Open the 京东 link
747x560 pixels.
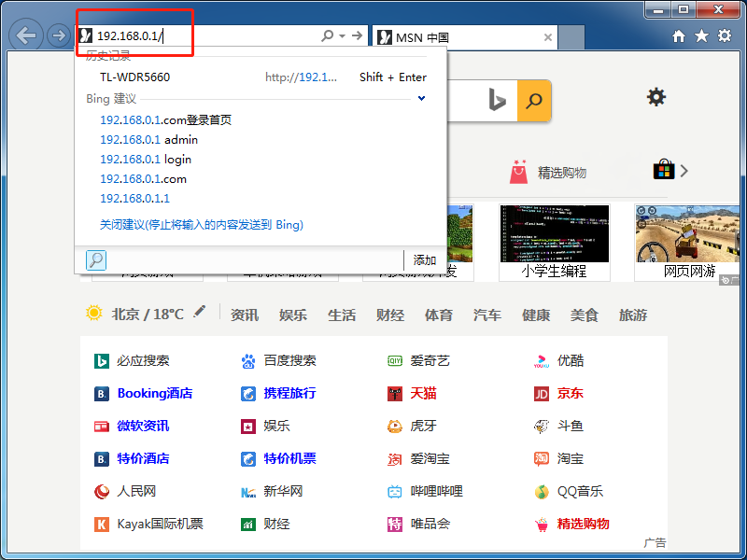pyautogui.click(x=558, y=393)
